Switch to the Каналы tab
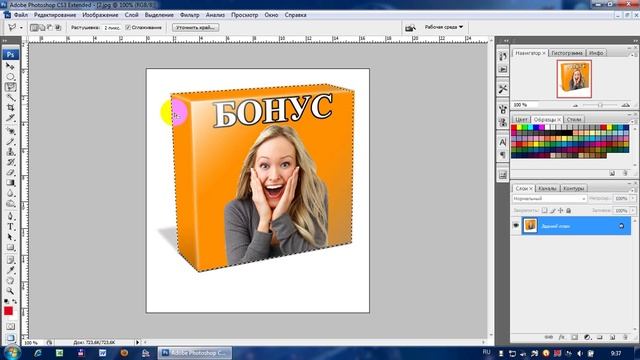Screen dimensions: 640x360 tap(547, 188)
